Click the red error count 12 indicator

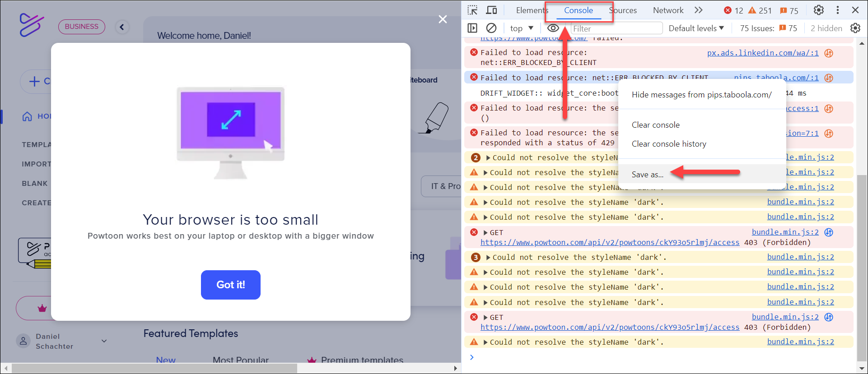[x=733, y=10]
